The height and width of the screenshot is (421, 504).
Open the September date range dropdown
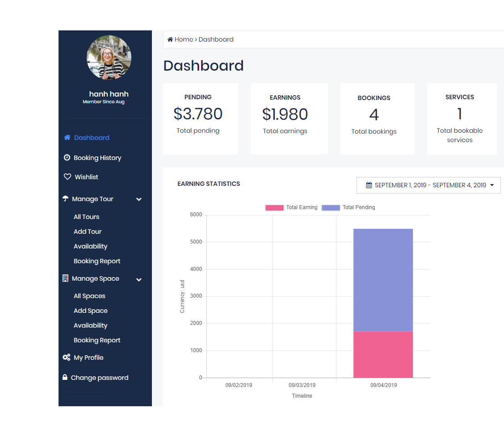[428, 185]
